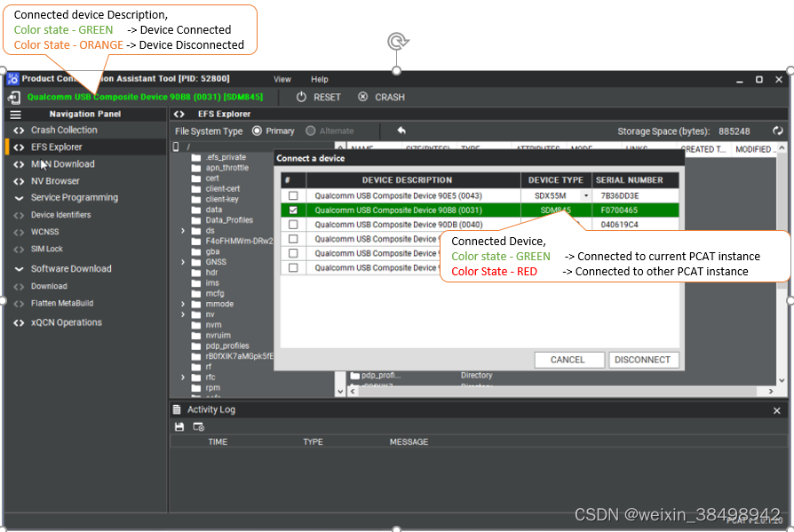
Task: Select EFS Explorer in navigation panel
Action: click(56, 147)
